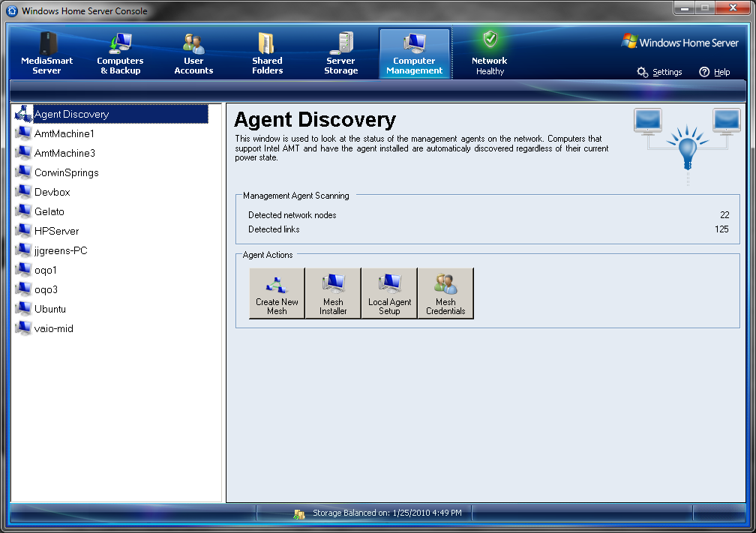This screenshot has width=756, height=533.
Task: Choose the oqo3 computer
Action: [46, 289]
